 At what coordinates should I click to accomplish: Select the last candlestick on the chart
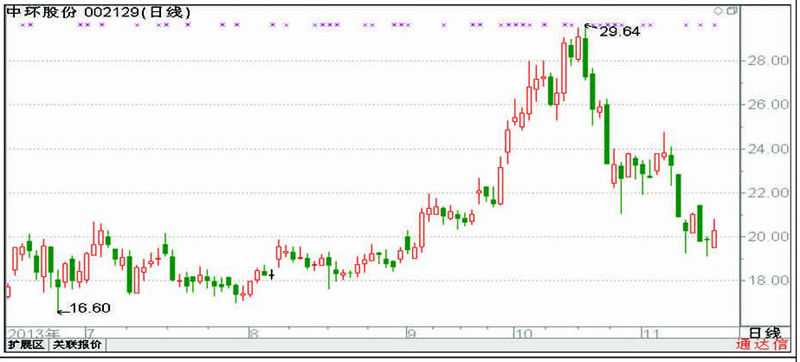(714, 235)
